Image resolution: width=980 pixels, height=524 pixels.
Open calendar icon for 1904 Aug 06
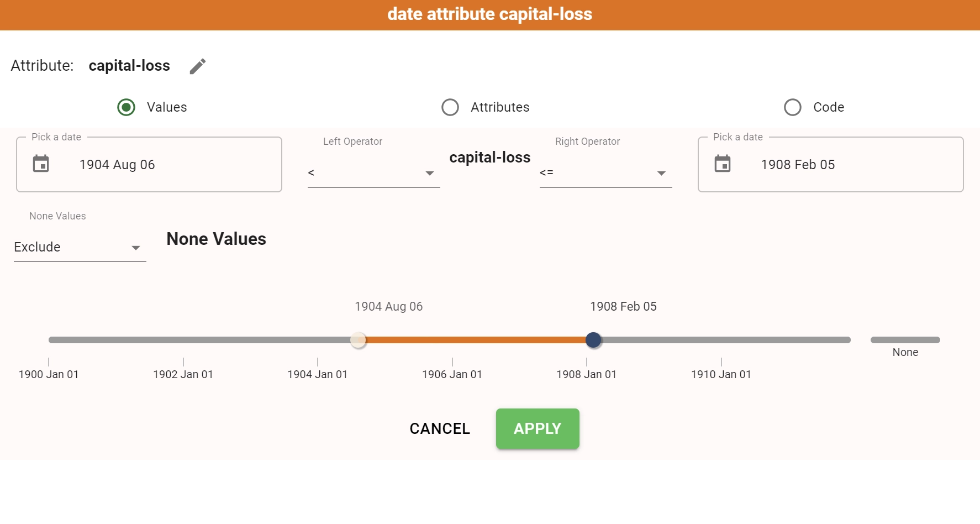pos(41,164)
